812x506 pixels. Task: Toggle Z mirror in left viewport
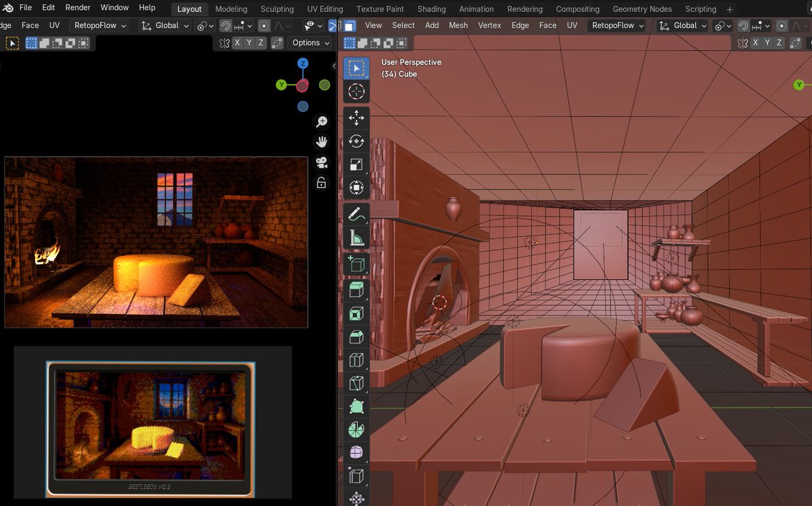[261, 43]
